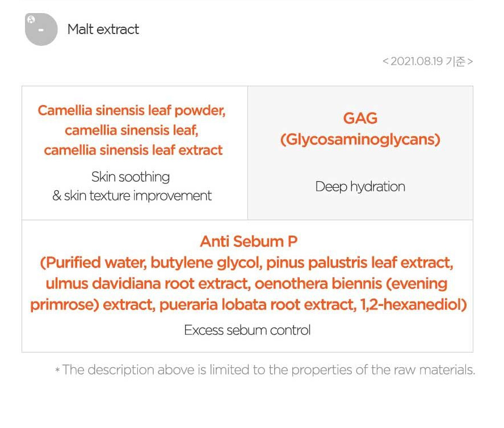The height and width of the screenshot is (428, 504).
Task: Click the "pueraria lobata root extract" line
Action: (x=257, y=304)
